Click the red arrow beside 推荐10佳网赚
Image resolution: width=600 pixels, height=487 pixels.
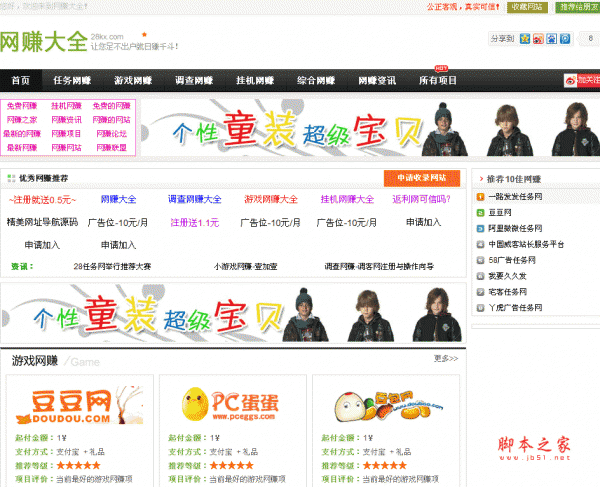pos(481,179)
